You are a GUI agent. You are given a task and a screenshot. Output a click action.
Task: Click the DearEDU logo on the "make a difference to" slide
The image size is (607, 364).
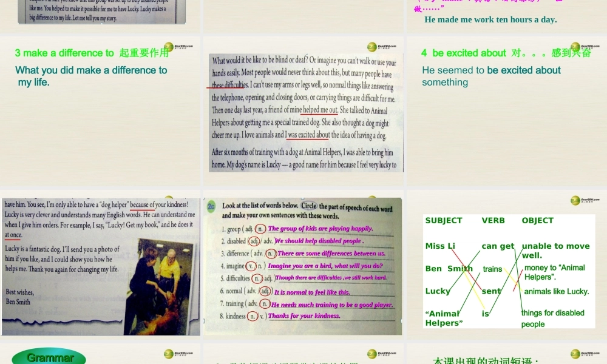pyautogui.click(x=180, y=46)
